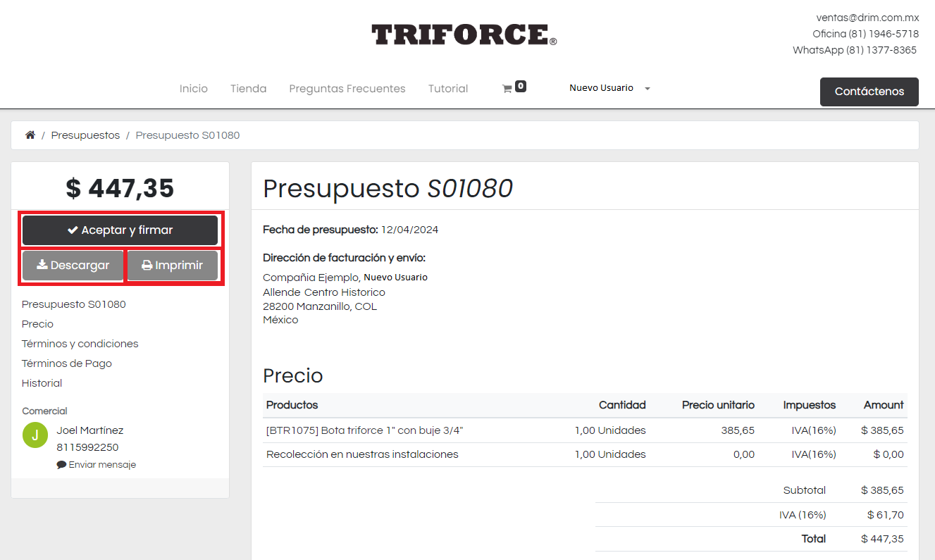Click Enviar mensaje link

(97, 465)
